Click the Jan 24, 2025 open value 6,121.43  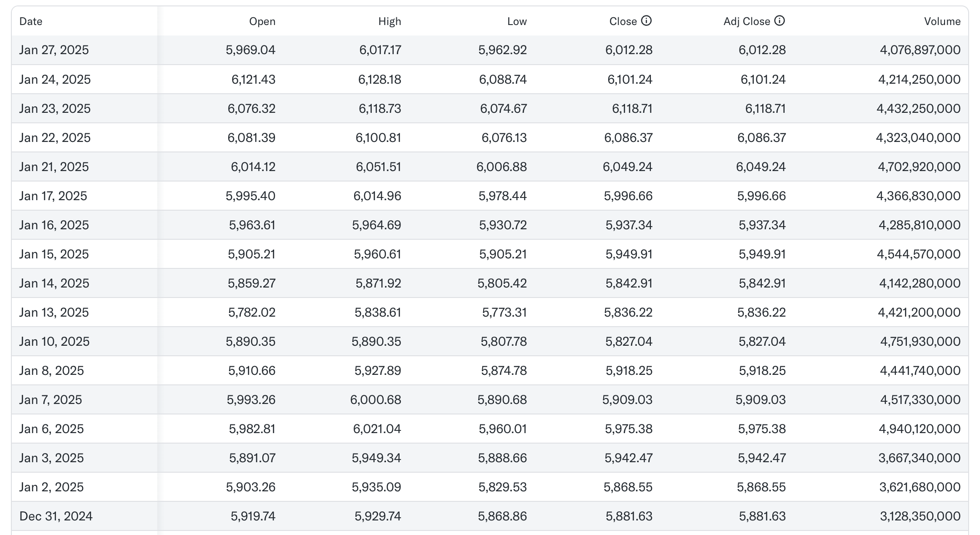pyautogui.click(x=253, y=80)
